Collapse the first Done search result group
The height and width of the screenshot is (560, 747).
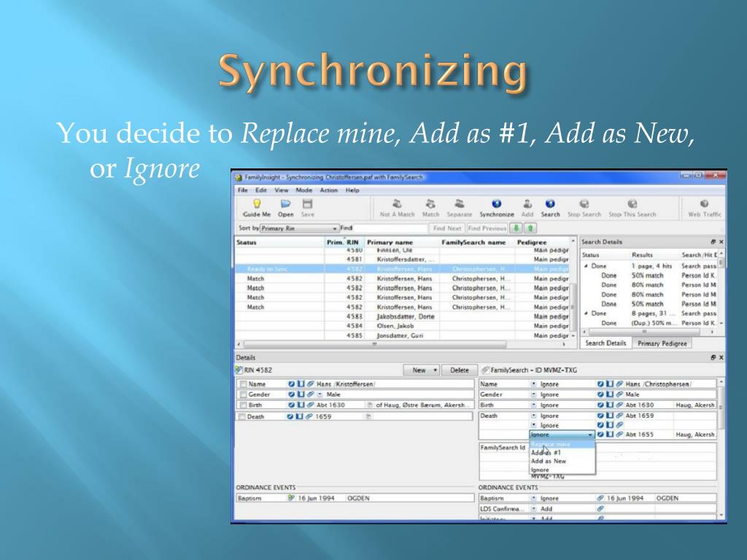(x=586, y=266)
